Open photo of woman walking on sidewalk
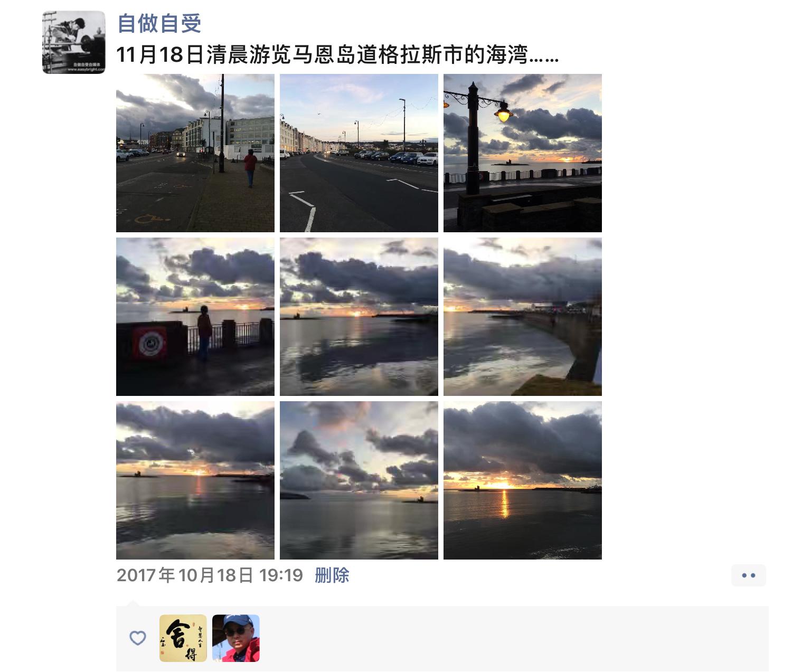The width and height of the screenshot is (811, 672). tap(195, 153)
